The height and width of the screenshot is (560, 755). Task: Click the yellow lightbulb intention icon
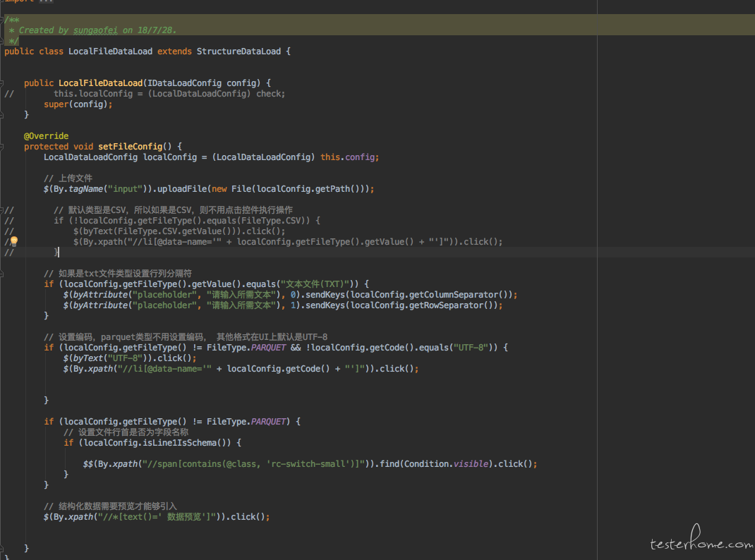coord(13,241)
